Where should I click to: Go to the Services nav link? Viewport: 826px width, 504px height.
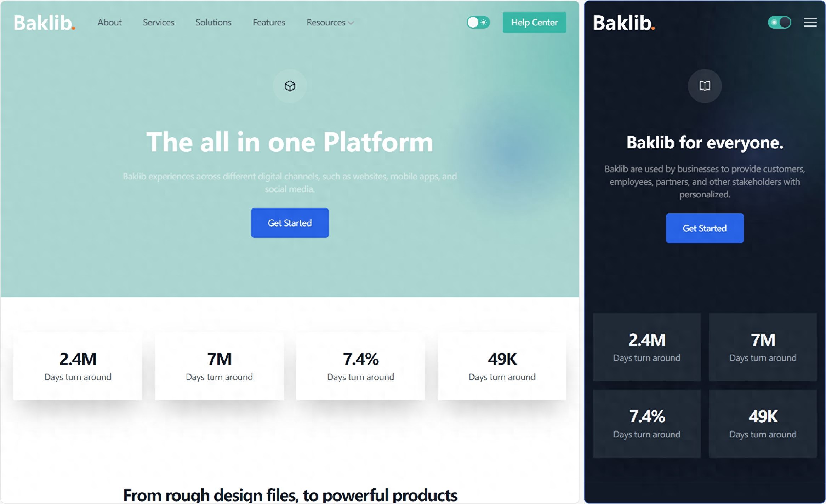click(x=158, y=22)
